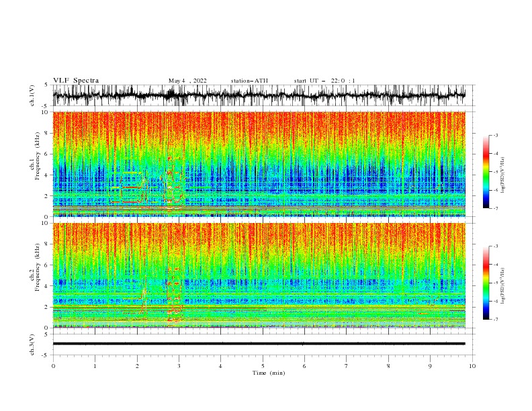Image resolution: width=532 pixels, height=411 pixels.
Task: Click time axis tick label '8'
Action: tap(388, 366)
